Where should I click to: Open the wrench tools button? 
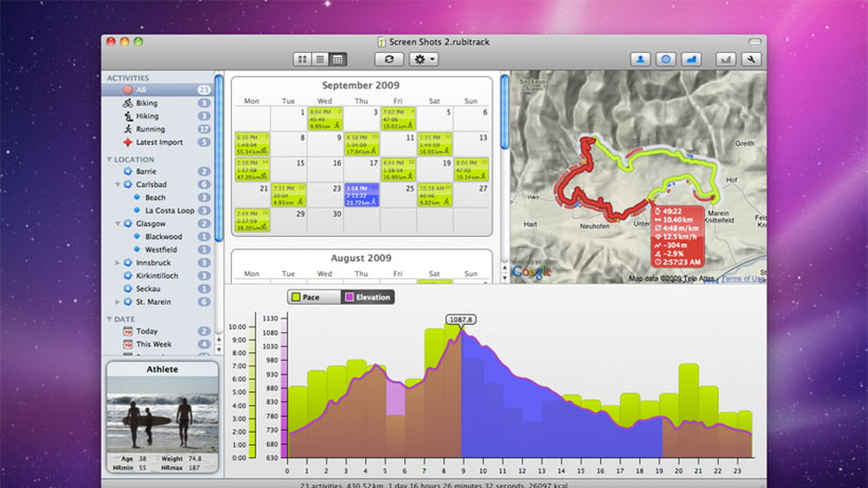coord(751,59)
